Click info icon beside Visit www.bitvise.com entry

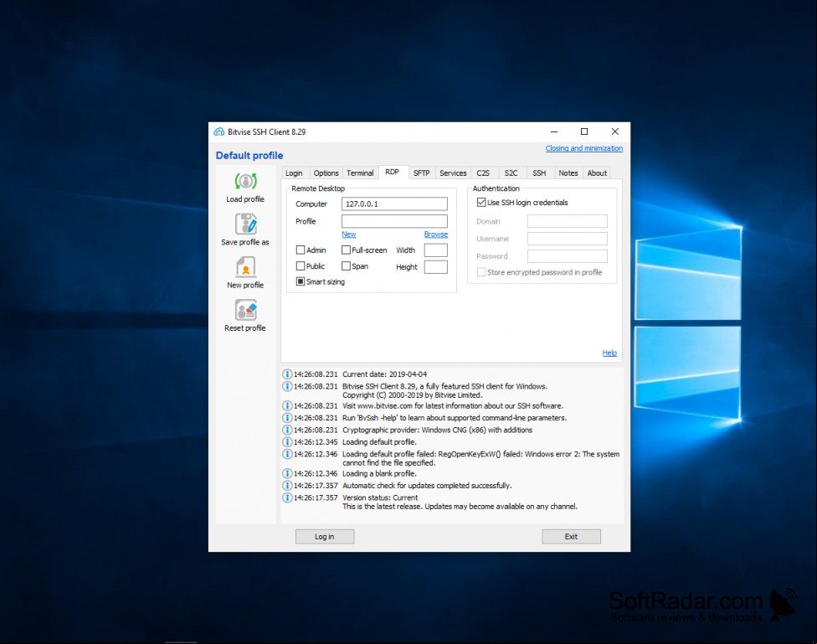tap(287, 405)
